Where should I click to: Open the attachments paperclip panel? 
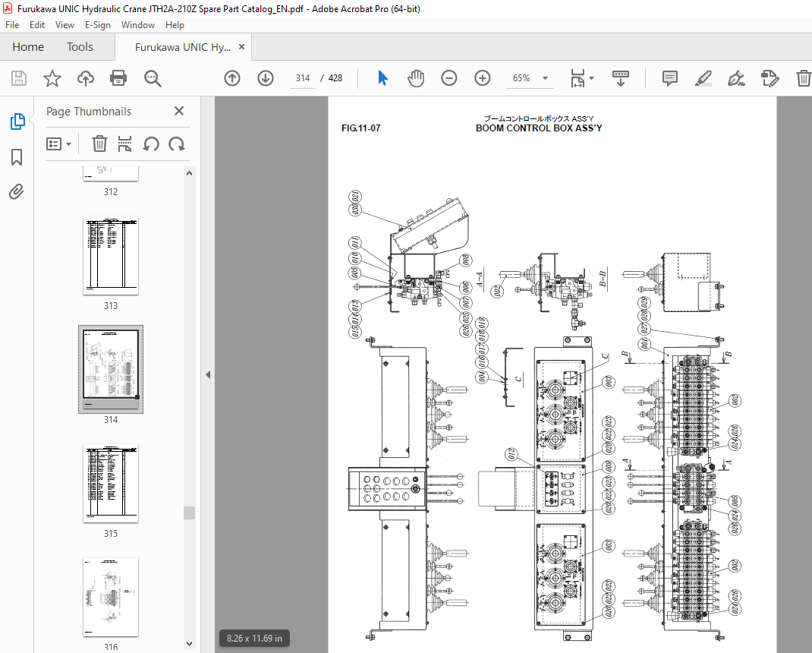coord(17,192)
